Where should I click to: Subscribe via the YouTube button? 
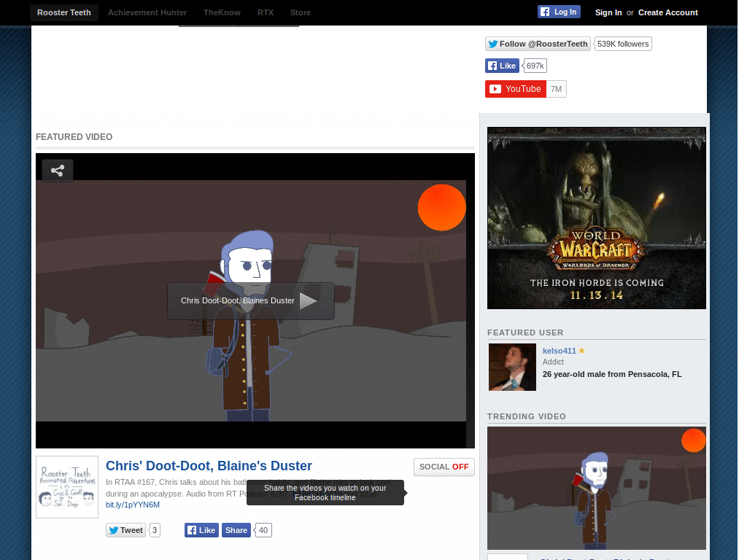(516, 89)
